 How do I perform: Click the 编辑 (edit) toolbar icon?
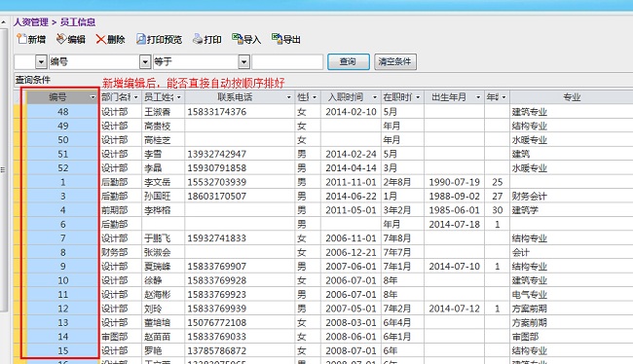(x=61, y=39)
